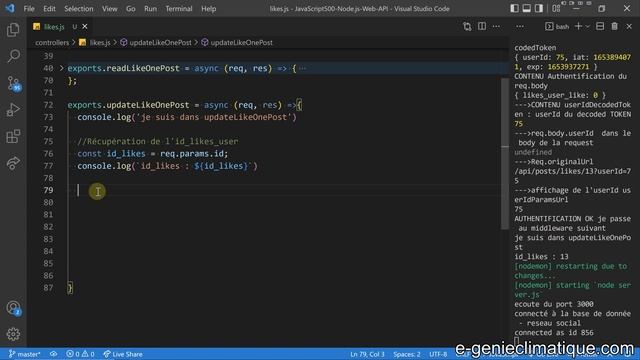640x360 pixels.
Task: Click the open changes compare icon
Action: pyautogui.click(x=467, y=27)
